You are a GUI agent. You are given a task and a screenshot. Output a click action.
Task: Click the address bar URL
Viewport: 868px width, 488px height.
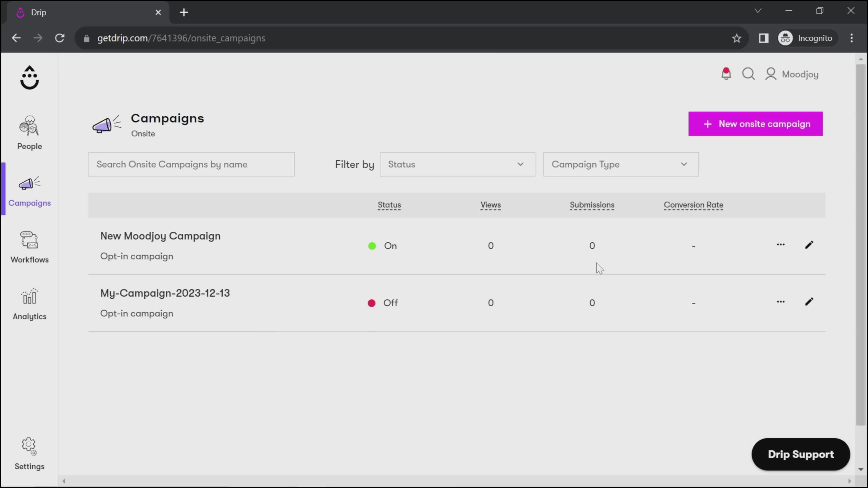click(x=181, y=38)
